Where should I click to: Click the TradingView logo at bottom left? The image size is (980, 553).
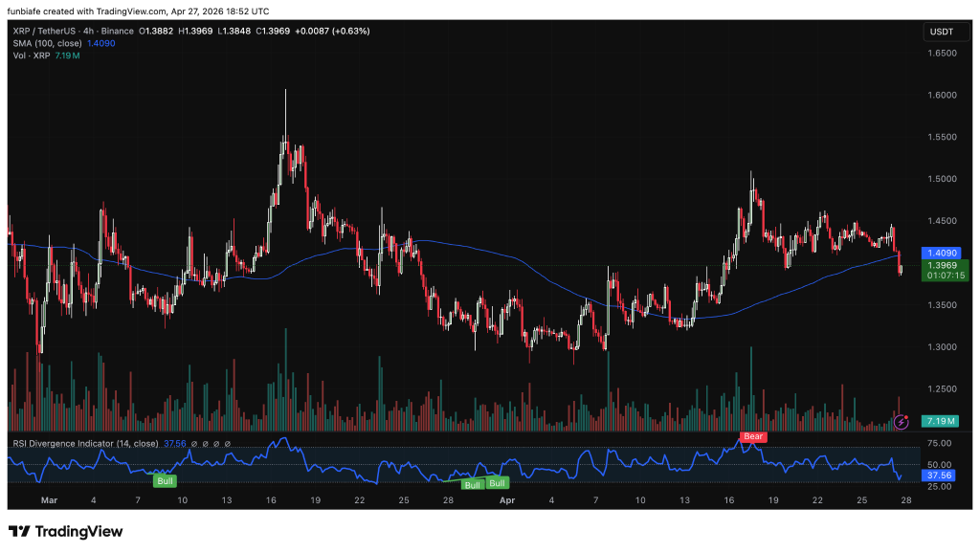point(66,531)
